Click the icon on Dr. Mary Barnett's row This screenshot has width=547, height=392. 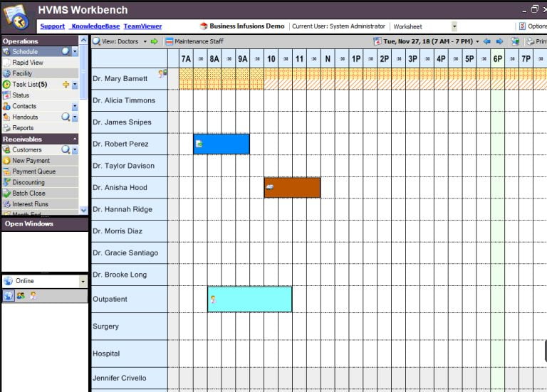pyautogui.click(x=162, y=73)
